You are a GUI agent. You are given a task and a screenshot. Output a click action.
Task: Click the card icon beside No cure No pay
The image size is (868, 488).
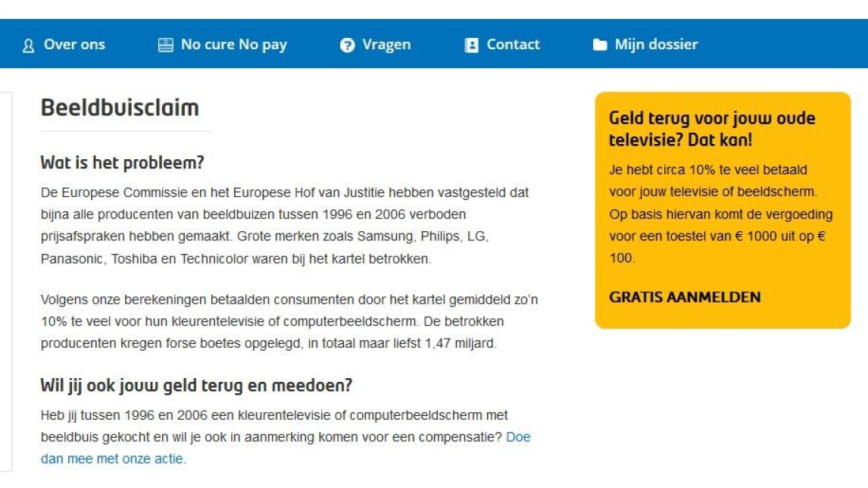(166, 45)
